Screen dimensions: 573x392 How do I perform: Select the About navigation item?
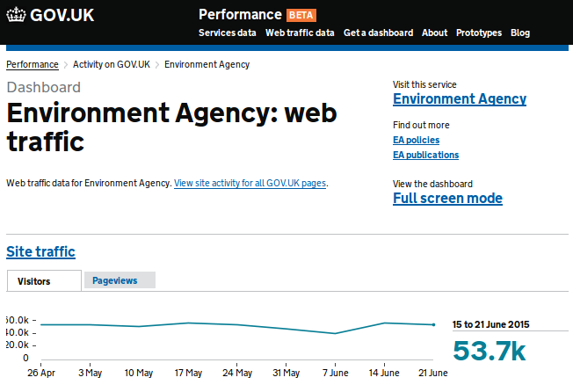point(434,33)
